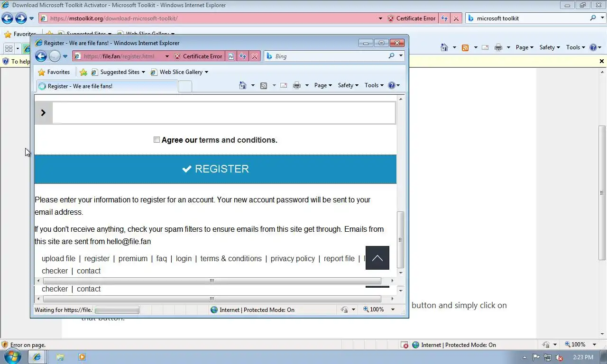The image size is (607, 364).
Task: Open new tab in Register window
Action: point(185,86)
